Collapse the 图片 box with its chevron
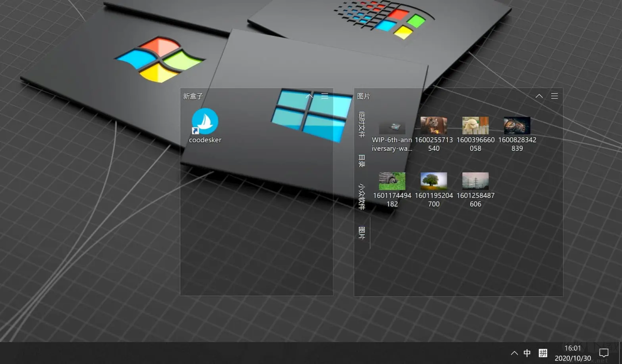622x364 pixels. 539,96
